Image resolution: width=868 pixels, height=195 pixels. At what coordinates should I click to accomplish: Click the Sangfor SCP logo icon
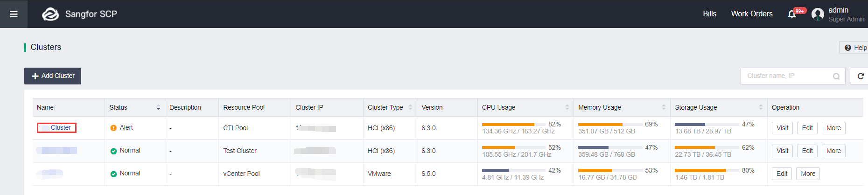[50, 14]
